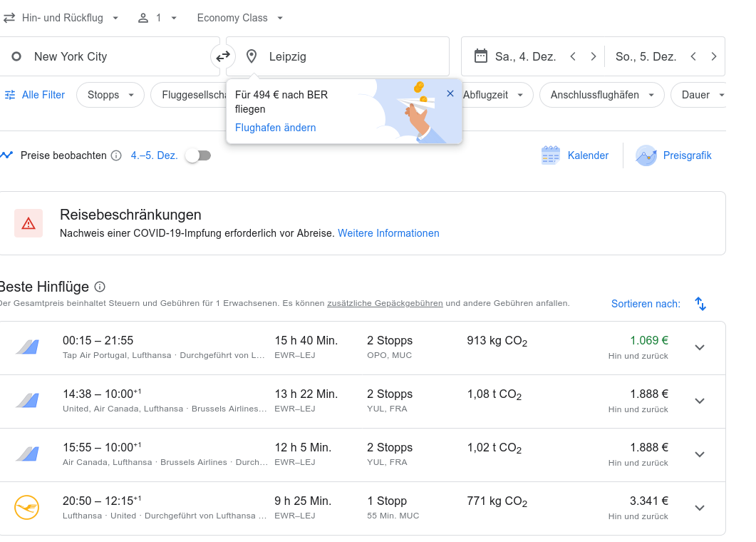Expand the 3.341 € flight details
This screenshot has width=756, height=542.
700,508
